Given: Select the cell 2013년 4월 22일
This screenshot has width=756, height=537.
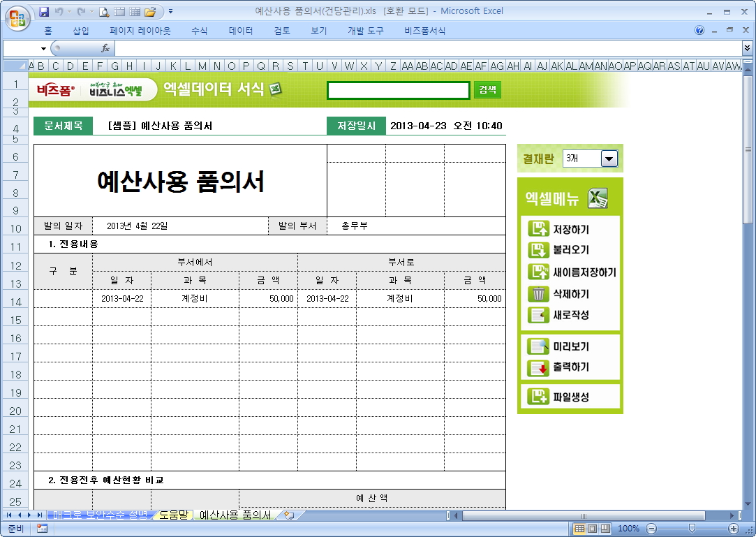Looking at the screenshot, I should pos(180,226).
